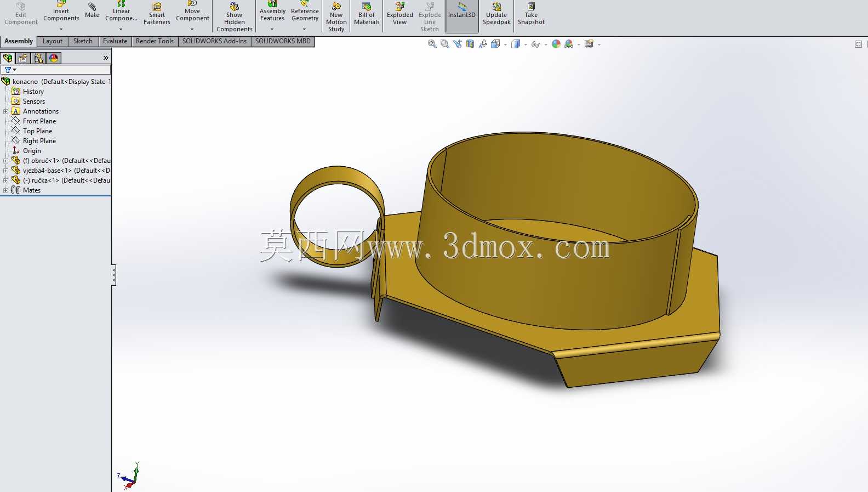Image resolution: width=868 pixels, height=492 pixels.
Task: Click Zoom to Area icon
Action: pyautogui.click(x=445, y=44)
